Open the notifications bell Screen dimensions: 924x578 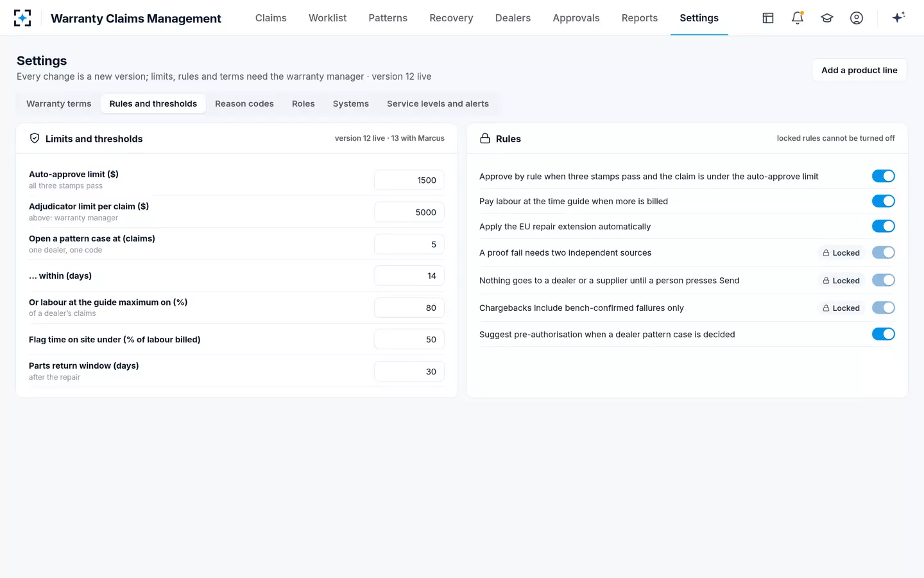click(798, 18)
